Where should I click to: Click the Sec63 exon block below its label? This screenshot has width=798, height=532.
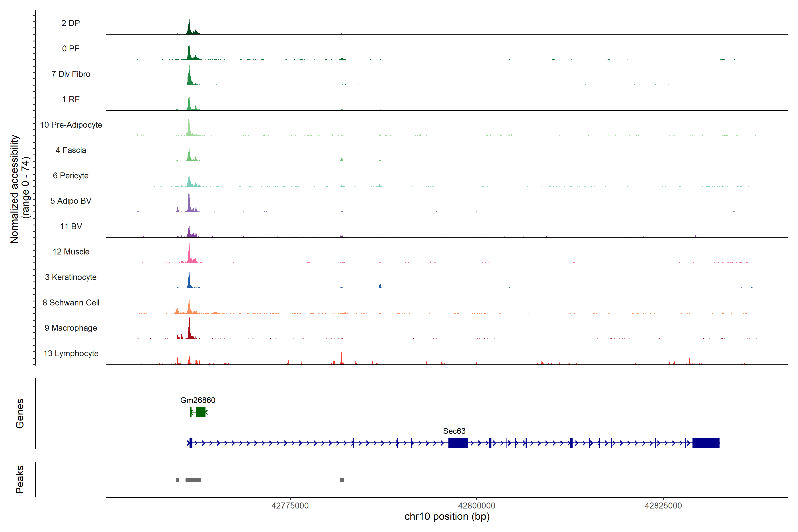[x=458, y=443]
